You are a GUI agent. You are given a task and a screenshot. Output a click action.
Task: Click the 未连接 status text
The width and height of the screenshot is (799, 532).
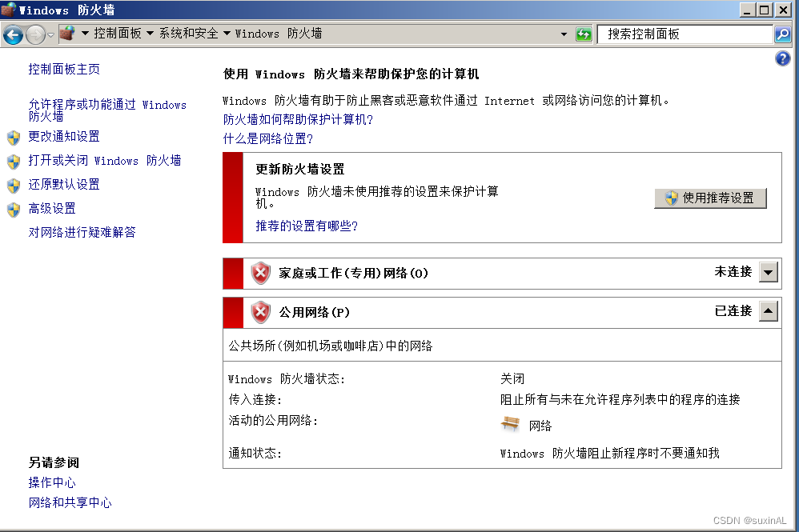point(733,272)
